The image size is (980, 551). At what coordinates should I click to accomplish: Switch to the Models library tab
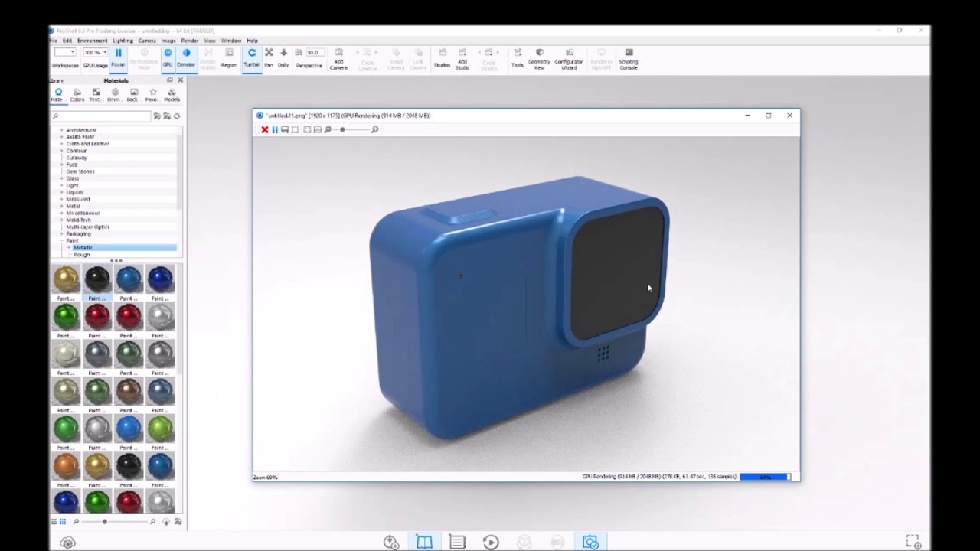[x=171, y=95]
